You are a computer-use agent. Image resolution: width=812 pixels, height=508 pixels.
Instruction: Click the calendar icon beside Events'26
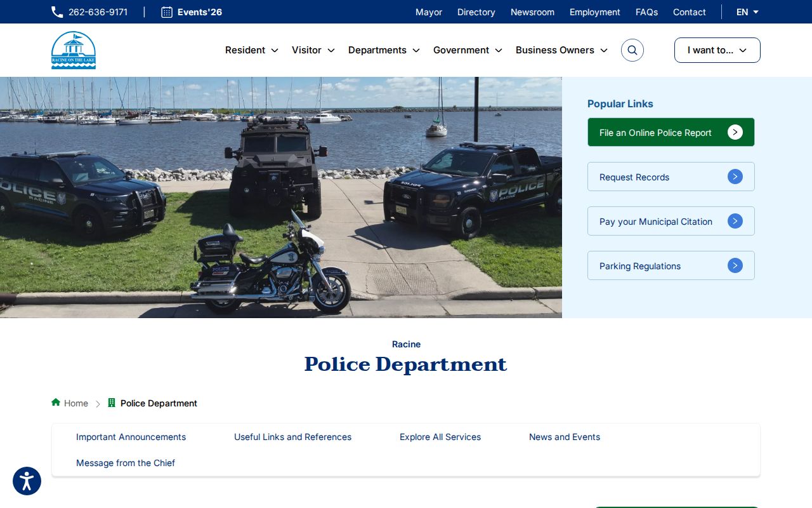[167, 12]
